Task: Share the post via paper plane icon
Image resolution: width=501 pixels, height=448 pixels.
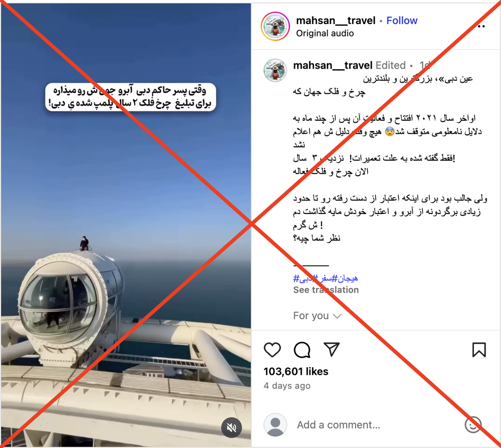Action: pos(331,349)
